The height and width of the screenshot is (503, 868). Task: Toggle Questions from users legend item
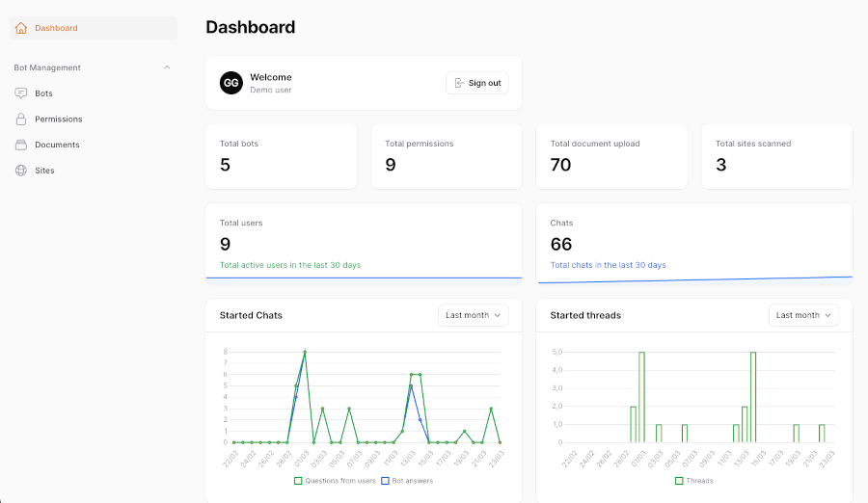tap(335, 480)
